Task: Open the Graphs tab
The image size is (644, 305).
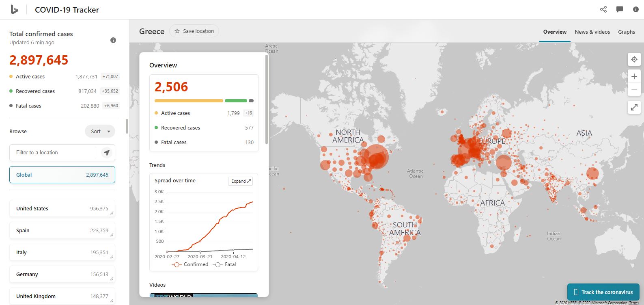Action: point(627,32)
